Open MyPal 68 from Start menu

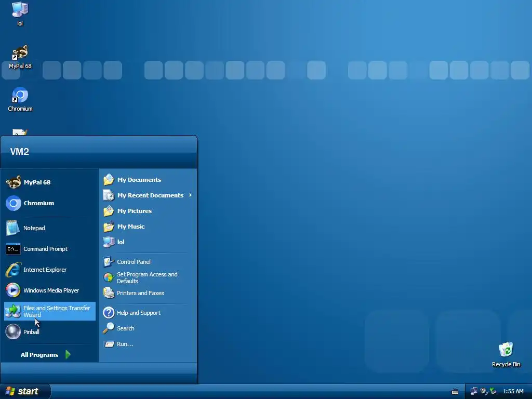click(49, 182)
